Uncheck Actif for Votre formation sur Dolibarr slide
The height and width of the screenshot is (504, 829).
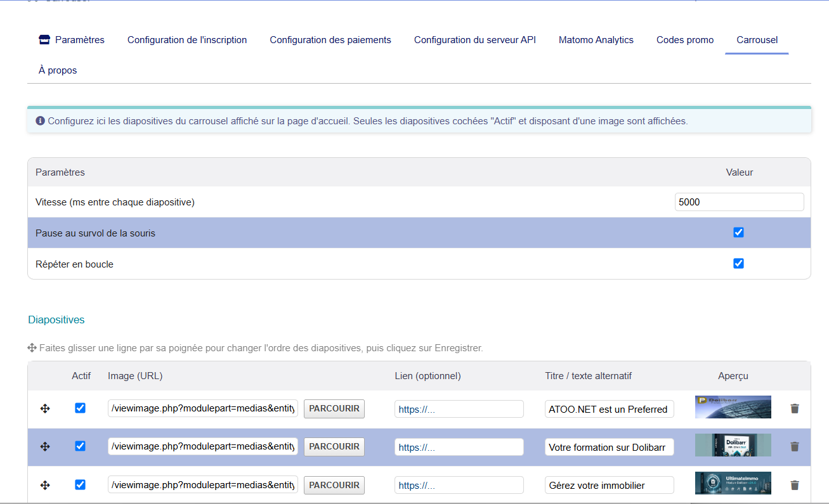coord(80,446)
